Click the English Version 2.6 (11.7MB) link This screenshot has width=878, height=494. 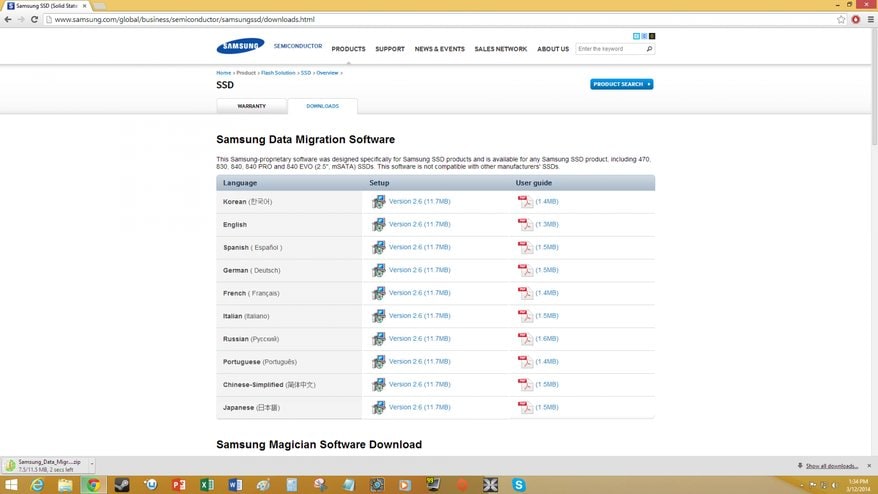[419, 224]
